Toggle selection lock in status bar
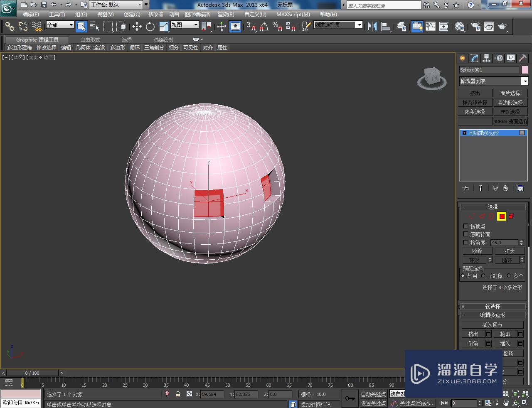Image resolution: width=532 pixels, height=408 pixels. pos(178,394)
